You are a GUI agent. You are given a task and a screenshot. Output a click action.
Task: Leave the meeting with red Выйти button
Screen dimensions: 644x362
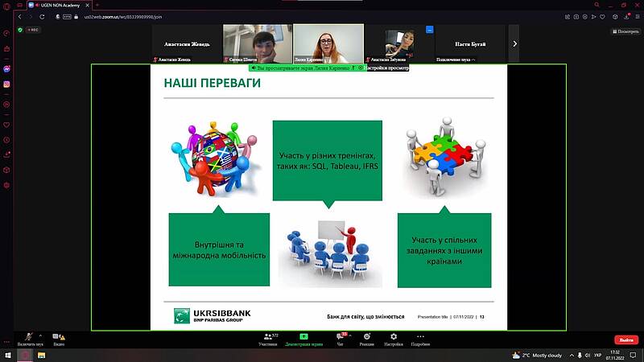(x=625, y=340)
